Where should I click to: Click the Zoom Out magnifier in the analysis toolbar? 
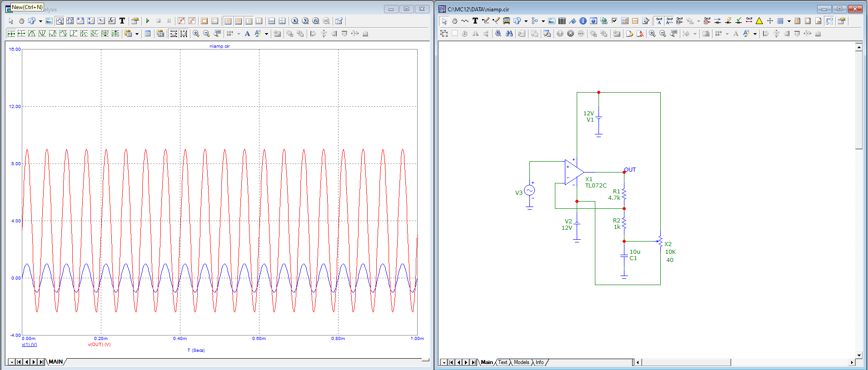point(206,34)
